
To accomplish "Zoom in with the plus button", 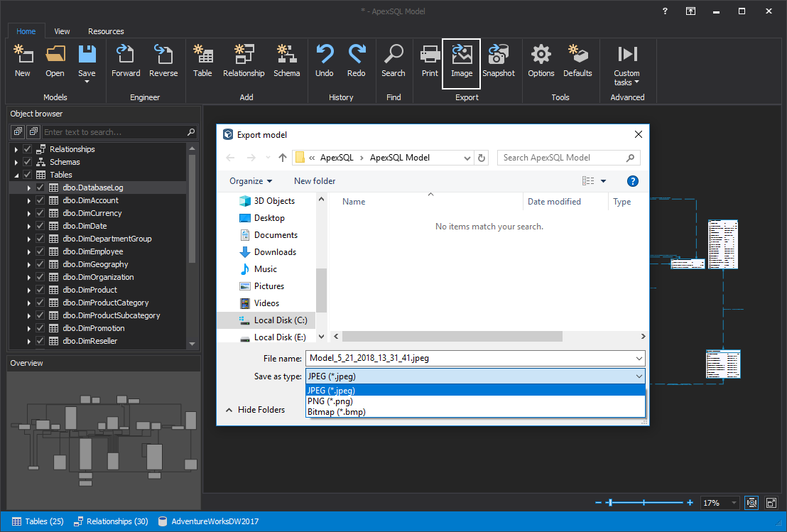I will pyautogui.click(x=690, y=502).
